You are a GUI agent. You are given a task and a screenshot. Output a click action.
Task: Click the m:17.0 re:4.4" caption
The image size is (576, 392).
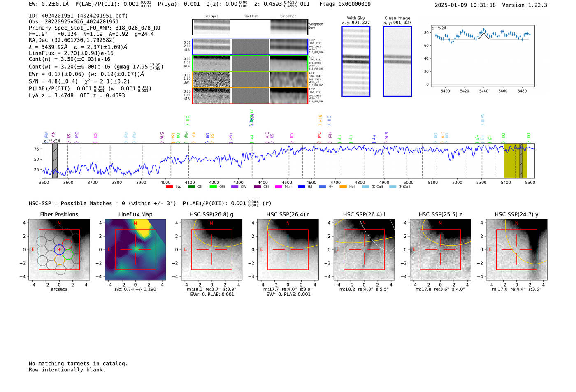517,289
